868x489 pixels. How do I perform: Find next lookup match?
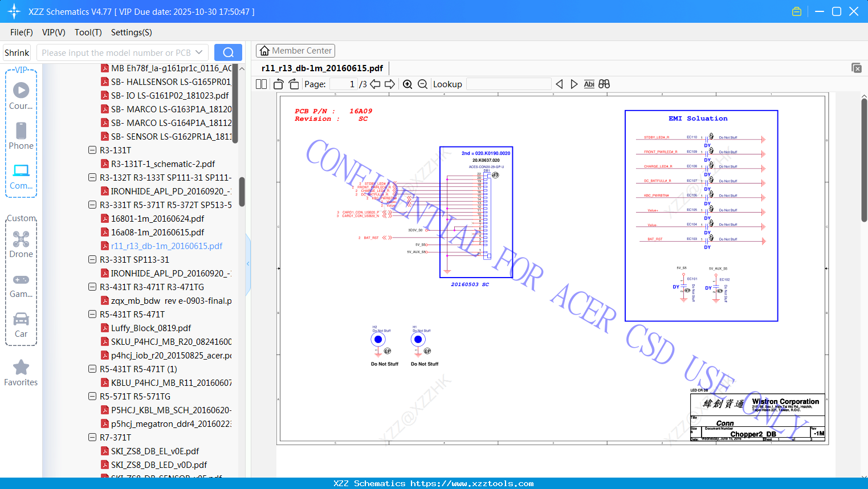pyautogui.click(x=574, y=84)
